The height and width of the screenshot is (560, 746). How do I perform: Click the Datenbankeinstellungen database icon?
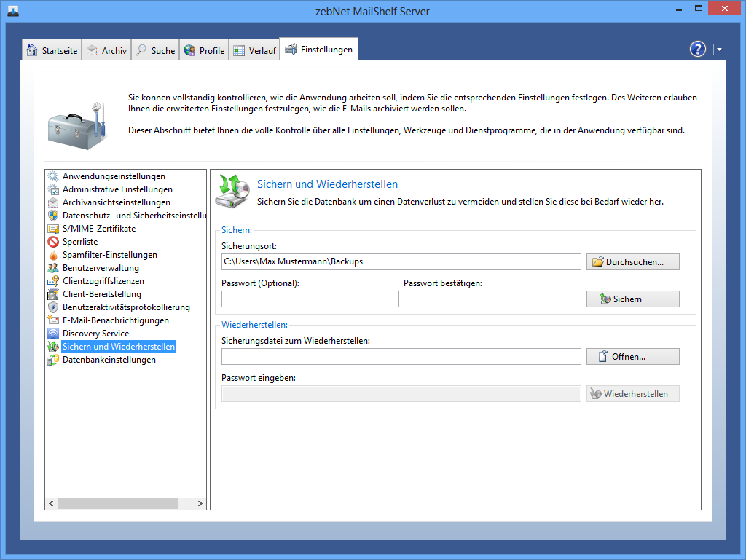coord(53,360)
